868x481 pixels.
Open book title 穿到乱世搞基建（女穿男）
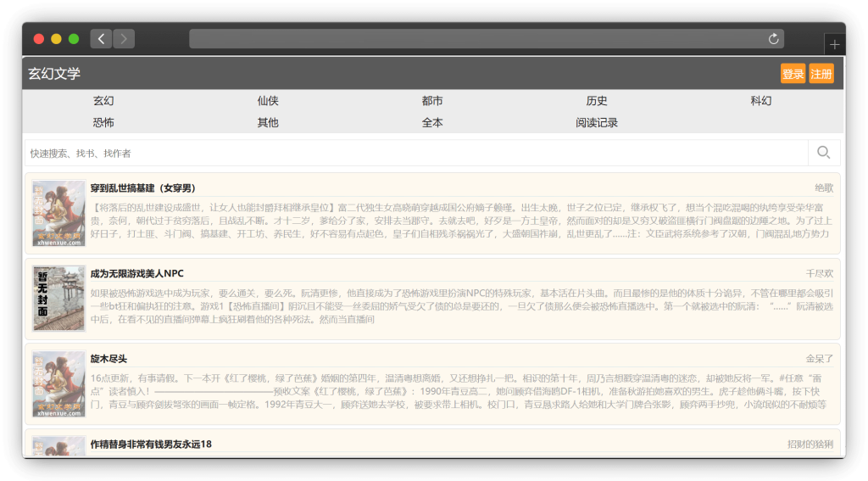click(x=142, y=187)
